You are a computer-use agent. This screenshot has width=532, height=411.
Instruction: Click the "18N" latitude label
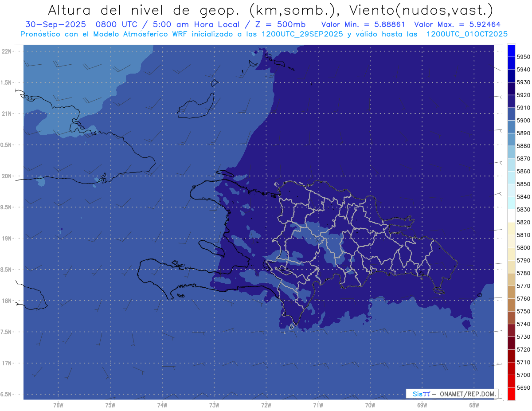click(x=7, y=301)
